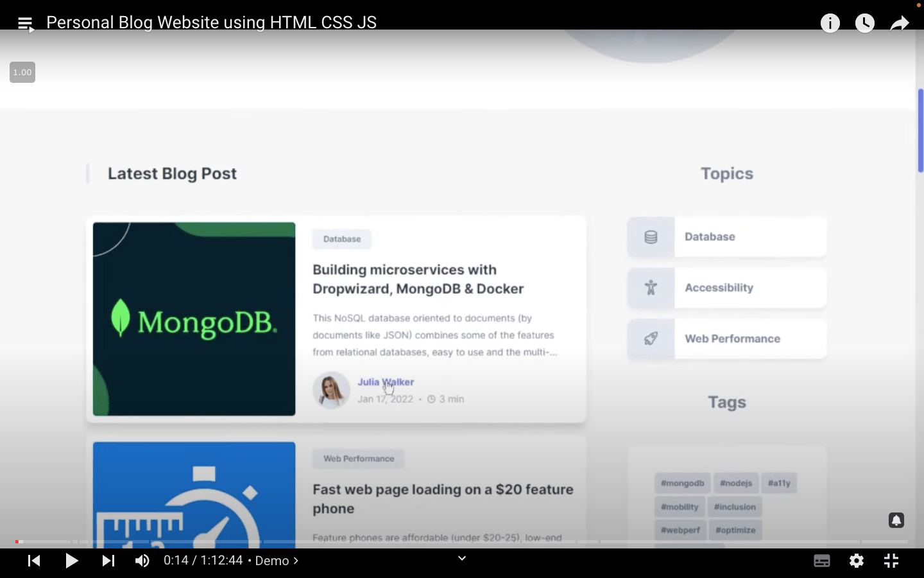Select the #inclusion tag
This screenshot has width=924, height=578.
(735, 507)
